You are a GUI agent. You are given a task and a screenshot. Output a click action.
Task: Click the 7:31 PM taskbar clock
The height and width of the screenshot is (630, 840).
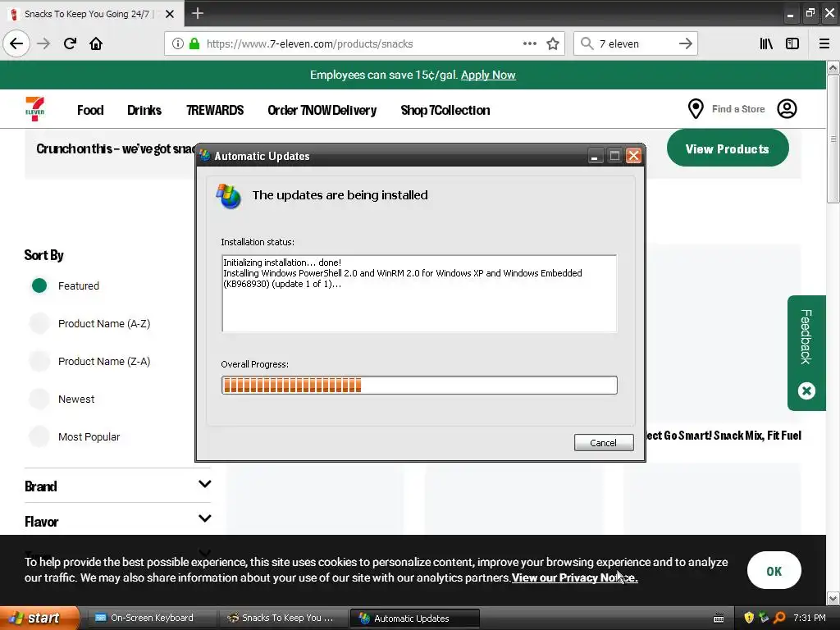click(x=810, y=618)
